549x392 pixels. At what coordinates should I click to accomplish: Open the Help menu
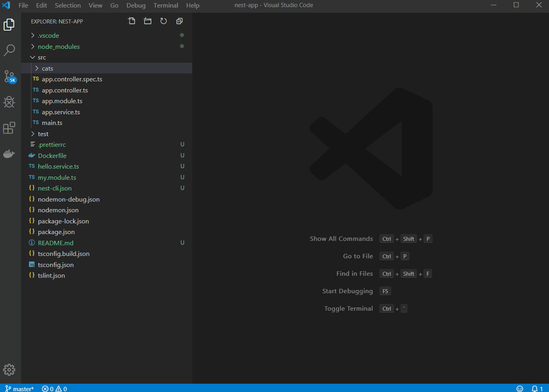193,5
